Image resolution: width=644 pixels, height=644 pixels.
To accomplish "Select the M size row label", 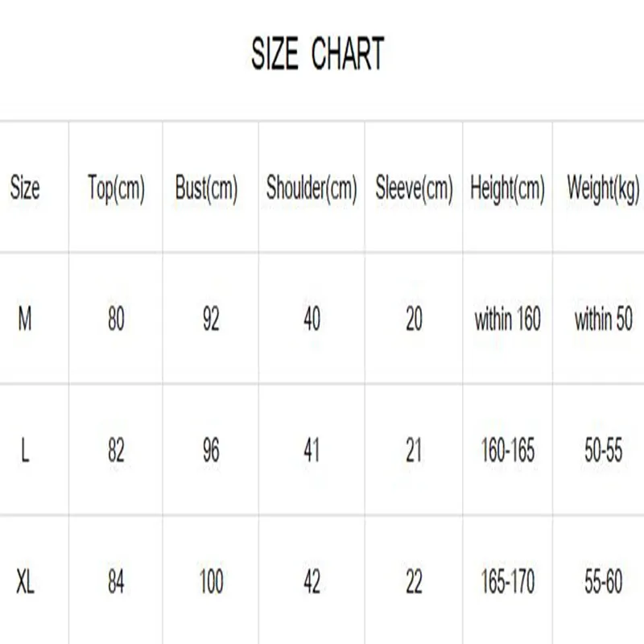I will [25, 320].
